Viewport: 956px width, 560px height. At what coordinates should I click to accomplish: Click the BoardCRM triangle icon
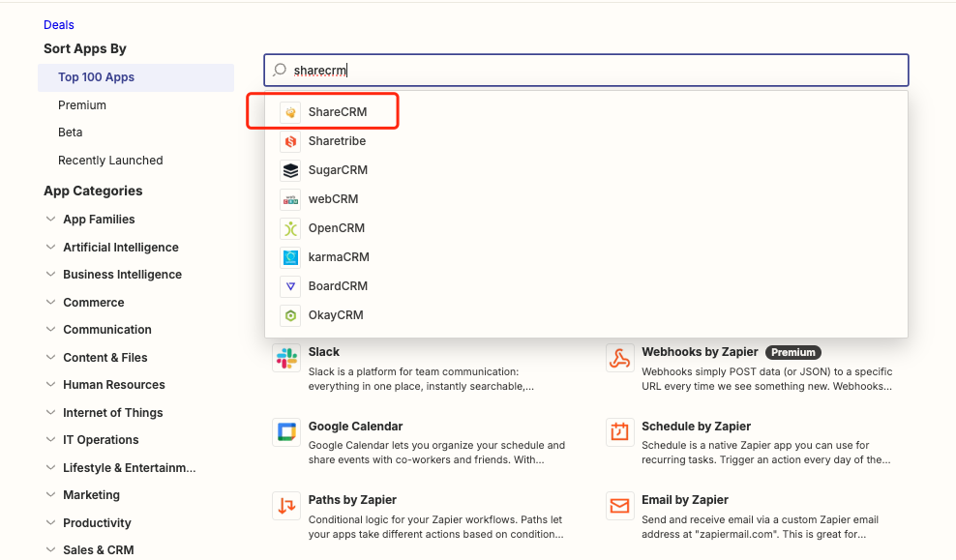[291, 286]
